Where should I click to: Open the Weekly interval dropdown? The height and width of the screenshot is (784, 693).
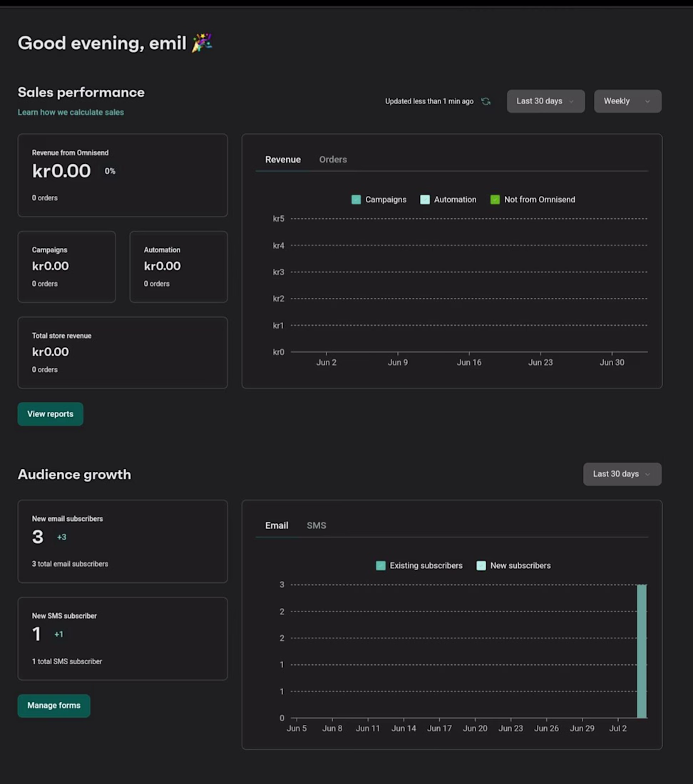pos(627,101)
